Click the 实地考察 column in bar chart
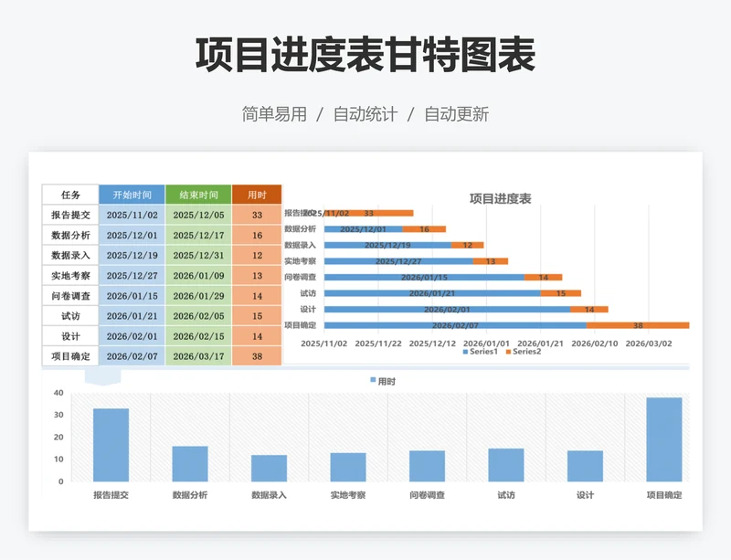The image size is (731, 560). (348, 467)
